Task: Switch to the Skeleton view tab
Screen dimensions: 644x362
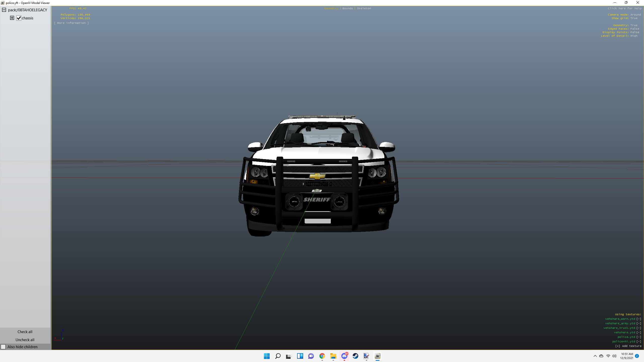Action: [x=364, y=8]
